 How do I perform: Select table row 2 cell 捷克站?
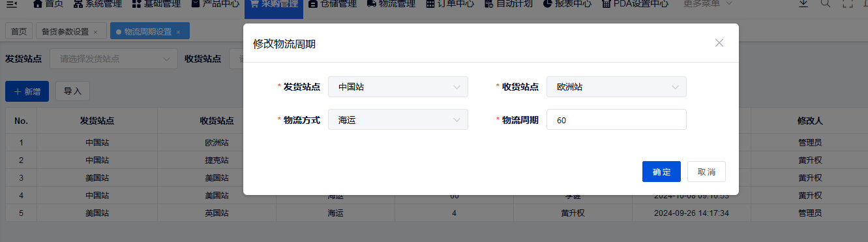pos(217,160)
